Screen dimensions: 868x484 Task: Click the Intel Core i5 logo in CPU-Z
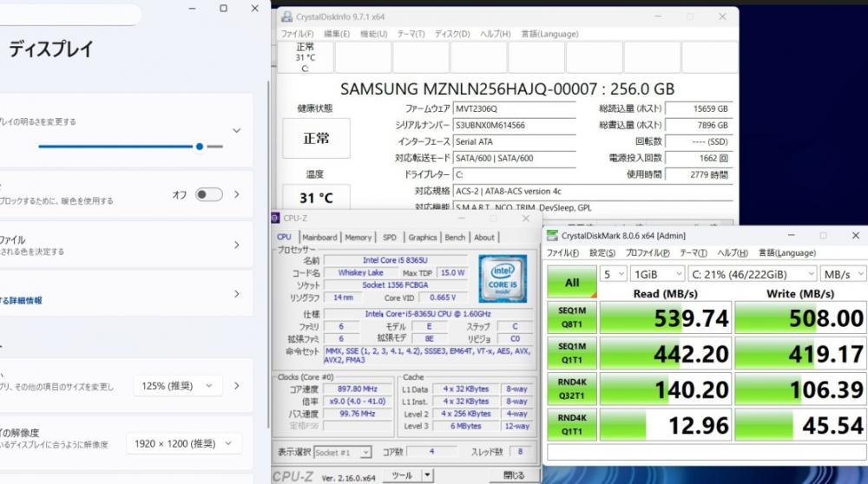pyautogui.click(x=502, y=278)
